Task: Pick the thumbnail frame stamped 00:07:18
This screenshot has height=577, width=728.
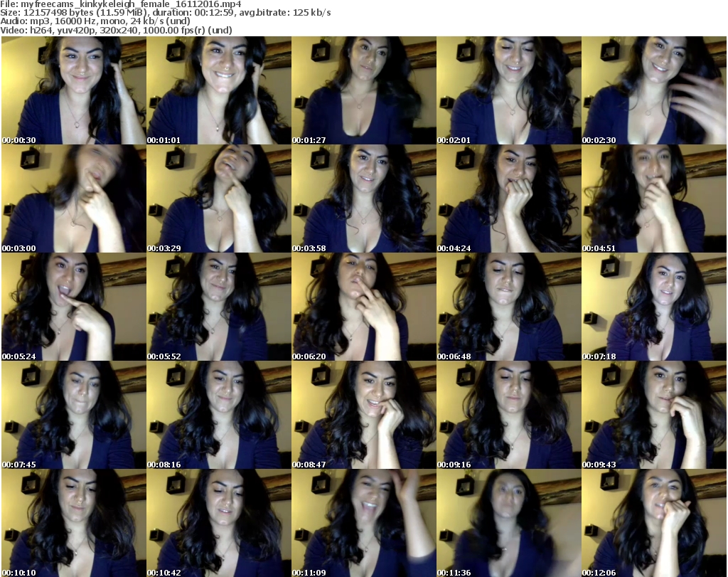Action: coord(654,307)
